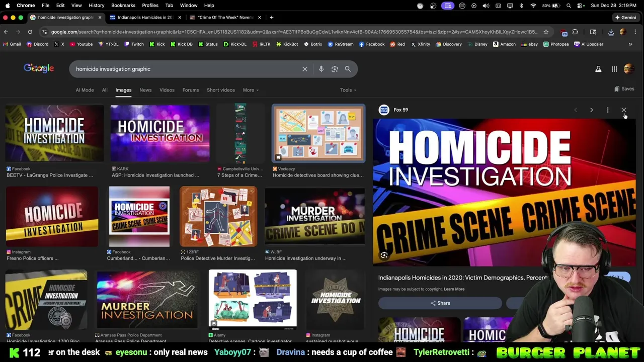Screen dimensions: 644x362
Task: Select Short videos tab
Action: [221, 90]
